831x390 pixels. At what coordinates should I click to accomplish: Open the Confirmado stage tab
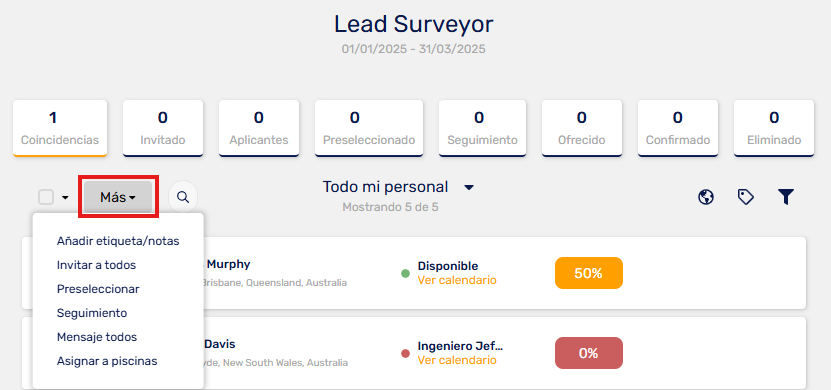click(677, 128)
